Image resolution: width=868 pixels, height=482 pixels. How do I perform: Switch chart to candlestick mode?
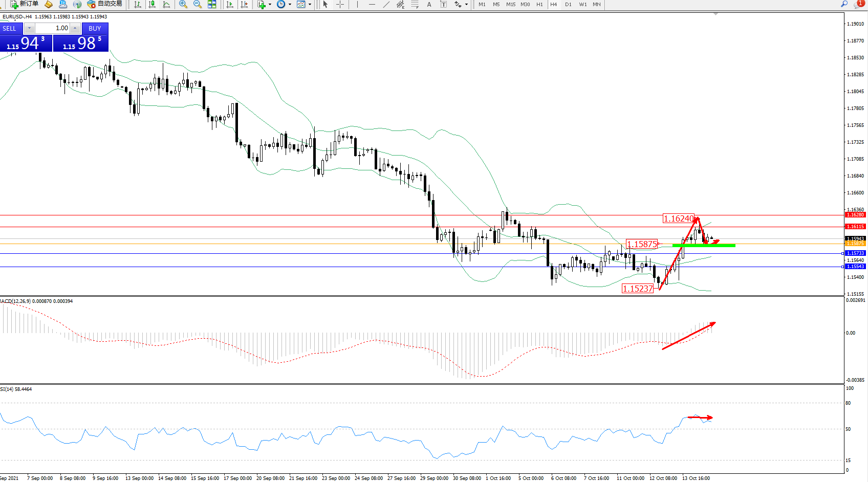pyautogui.click(x=152, y=5)
